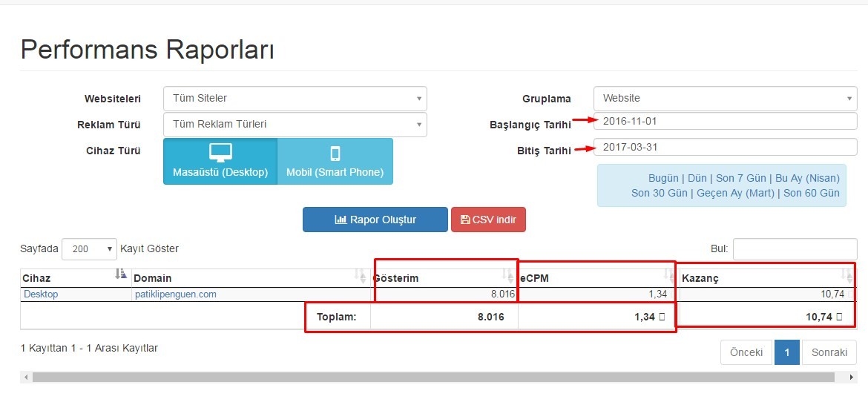
Task: Select Mobil (Smart Phone) device type
Action: coord(335,161)
